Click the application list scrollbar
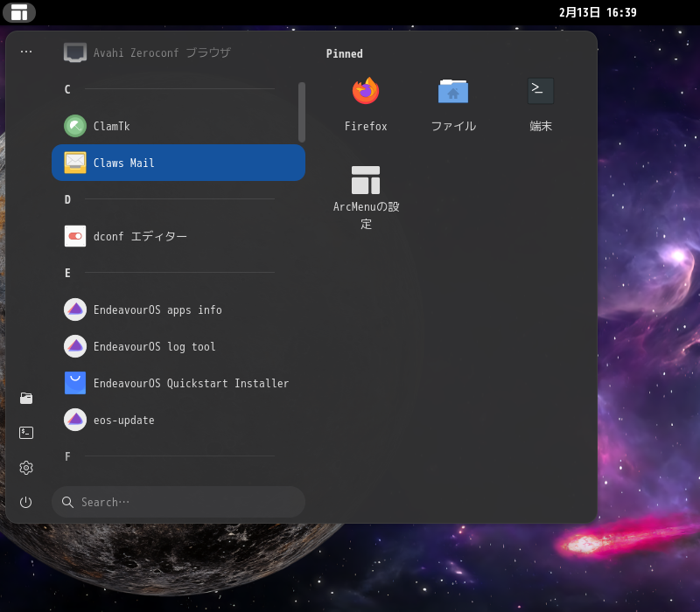This screenshot has width=700, height=612. (302, 112)
